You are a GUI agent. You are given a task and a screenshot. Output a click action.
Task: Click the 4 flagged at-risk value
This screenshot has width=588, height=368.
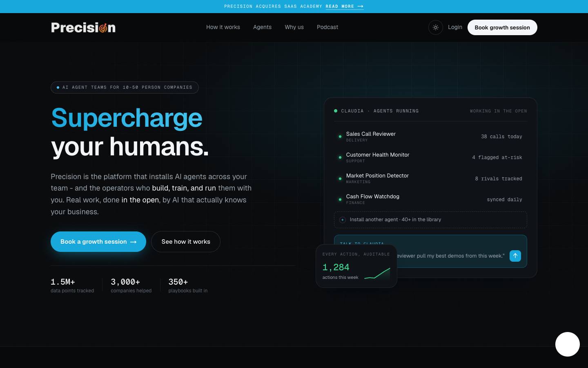point(497,157)
